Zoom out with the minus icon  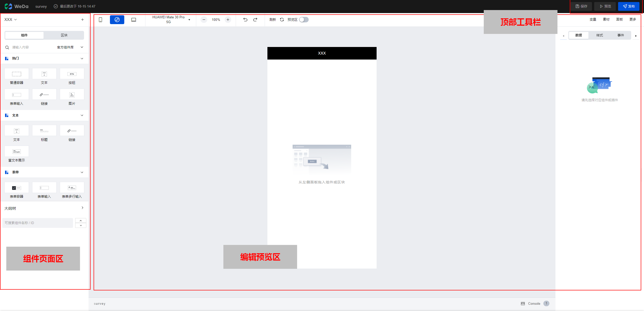[204, 20]
